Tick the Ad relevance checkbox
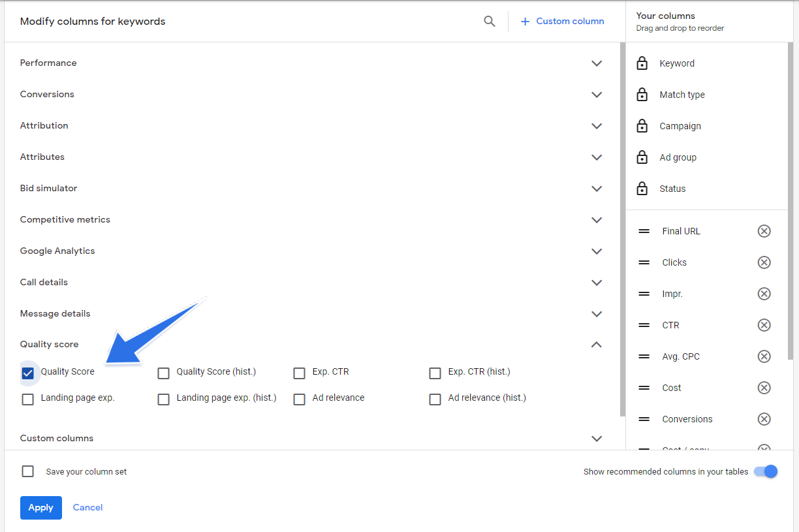Image resolution: width=799 pixels, height=532 pixels. tap(300, 399)
